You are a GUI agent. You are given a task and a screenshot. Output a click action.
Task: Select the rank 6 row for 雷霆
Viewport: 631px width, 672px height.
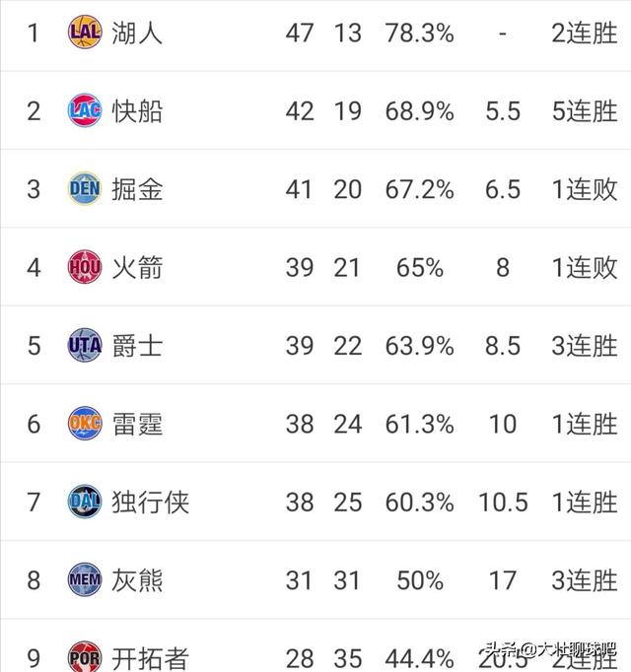[x=315, y=424]
